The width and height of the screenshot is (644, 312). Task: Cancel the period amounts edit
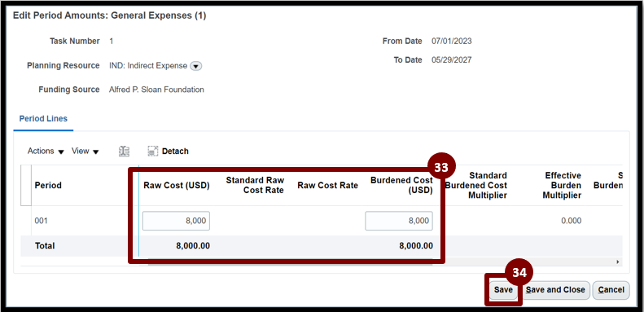(x=611, y=290)
